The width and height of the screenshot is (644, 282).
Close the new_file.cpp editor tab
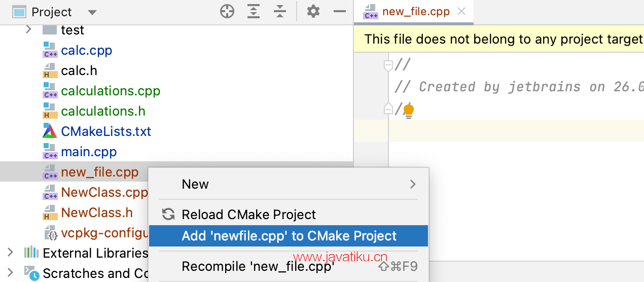click(461, 11)
